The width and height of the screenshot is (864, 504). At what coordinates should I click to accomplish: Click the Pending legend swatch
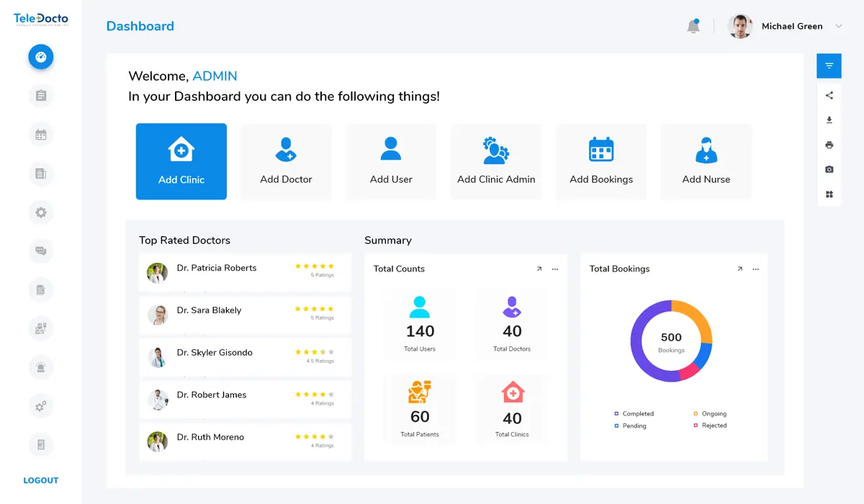click(617, 426)
